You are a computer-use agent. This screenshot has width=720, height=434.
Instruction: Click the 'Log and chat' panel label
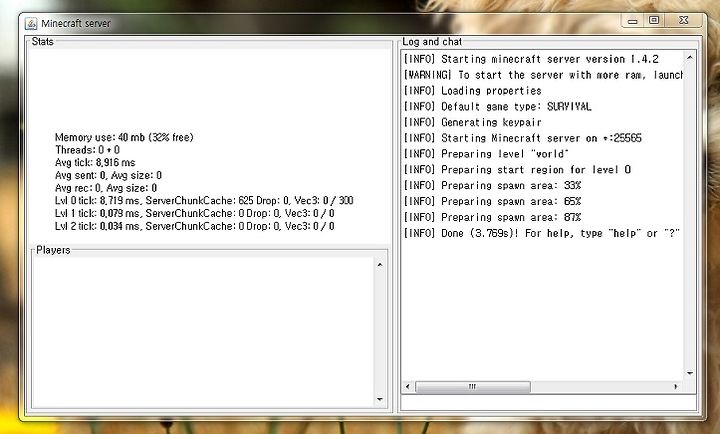click(x=432, y=42)
